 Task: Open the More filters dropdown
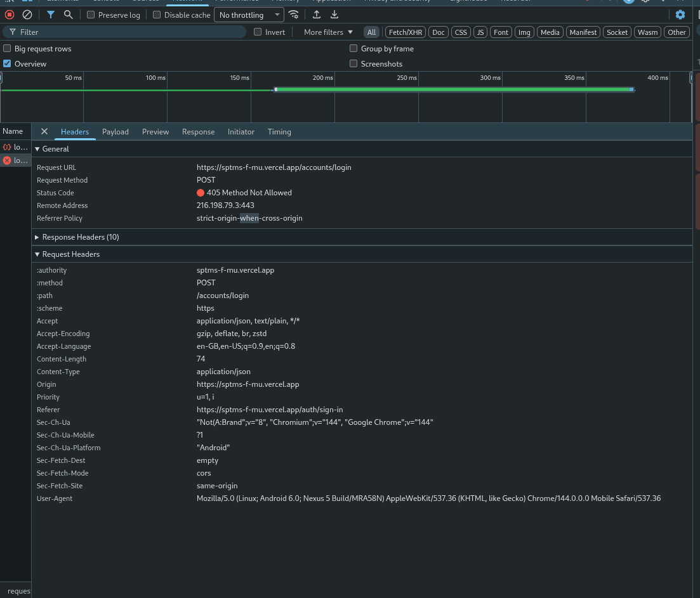click(328, 32)
